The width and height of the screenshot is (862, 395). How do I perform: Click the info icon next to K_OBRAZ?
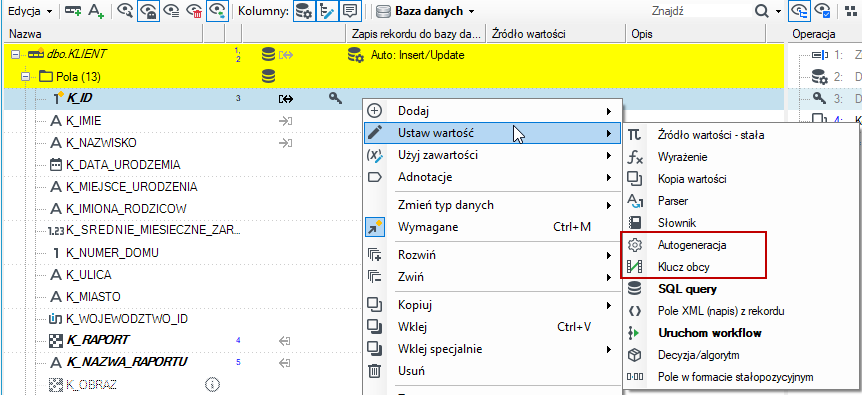(x=212, y=384)
